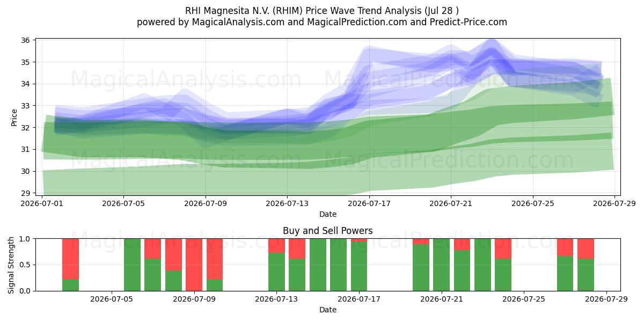The width and height of the screenshot is (644, 322).
Task: Click the chart title mentioning RHI Magnesita N.V.
Action: point(322,10)
